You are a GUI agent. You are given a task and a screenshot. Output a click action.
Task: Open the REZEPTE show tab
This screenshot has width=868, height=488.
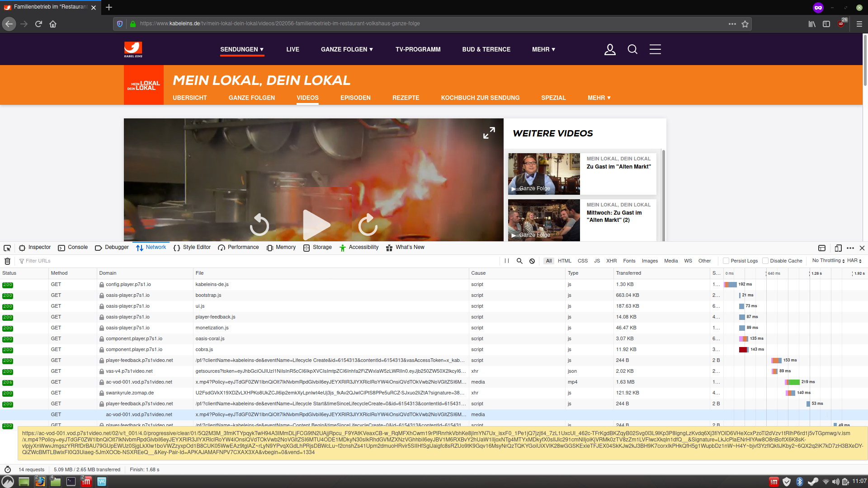click(x=406, y=98)
